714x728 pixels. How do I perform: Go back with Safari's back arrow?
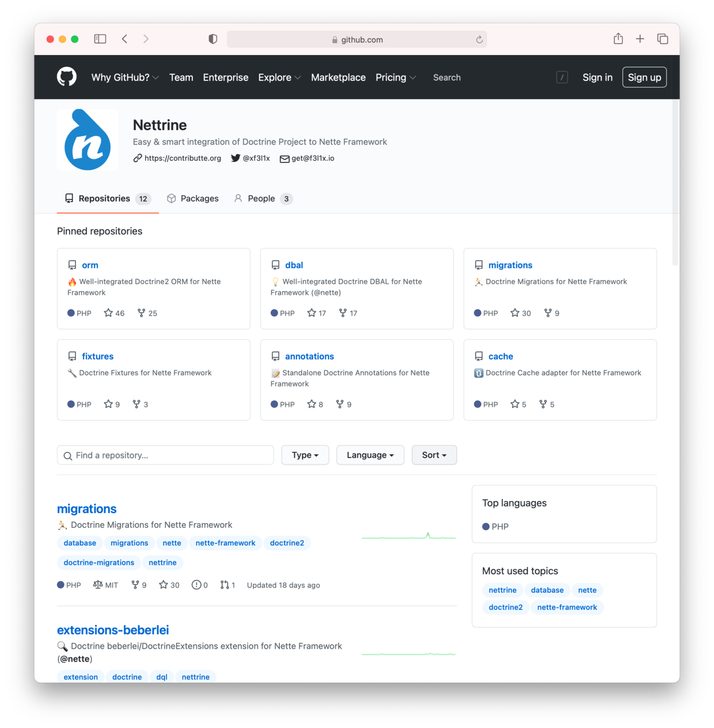[x=125, y=39]
